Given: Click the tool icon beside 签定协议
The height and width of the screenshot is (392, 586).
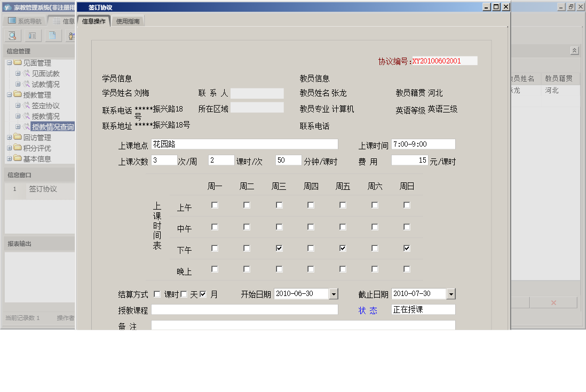Looking at the screenshot, I should (x=26, y=105).
